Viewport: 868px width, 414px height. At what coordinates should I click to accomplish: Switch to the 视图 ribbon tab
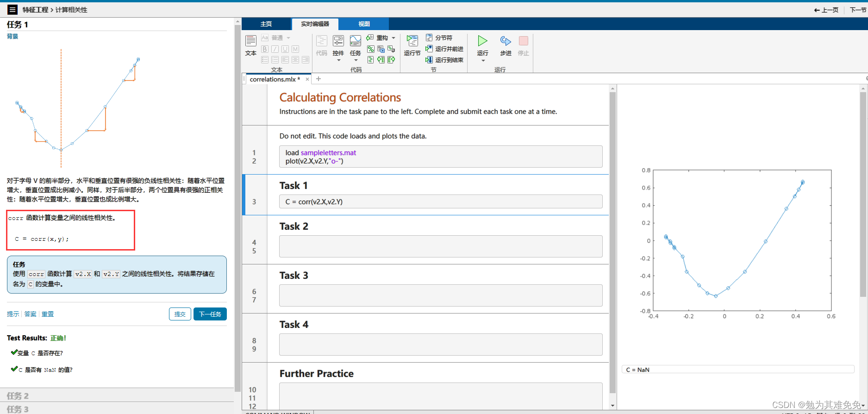click(x=364, y=24)
